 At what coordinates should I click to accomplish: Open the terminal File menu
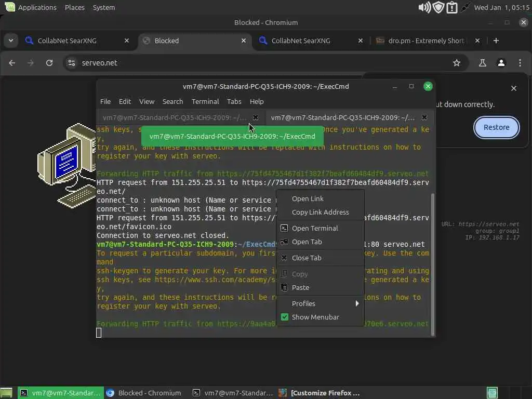[105, 101]
